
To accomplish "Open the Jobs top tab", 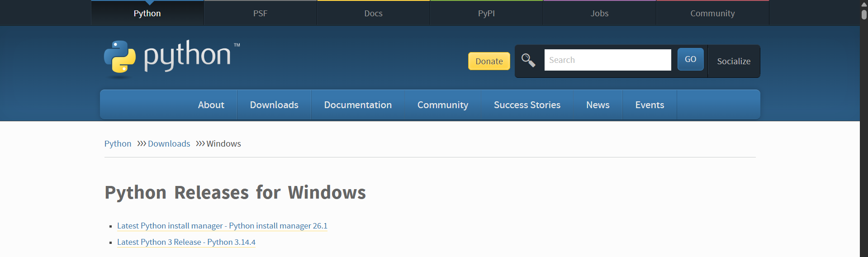I will point(600,13).
